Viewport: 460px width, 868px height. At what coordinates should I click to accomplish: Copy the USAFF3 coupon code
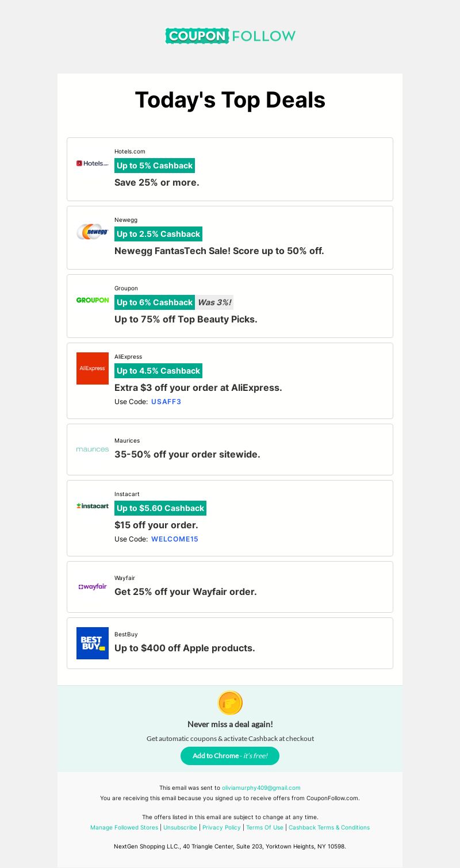tap(166, 402)
